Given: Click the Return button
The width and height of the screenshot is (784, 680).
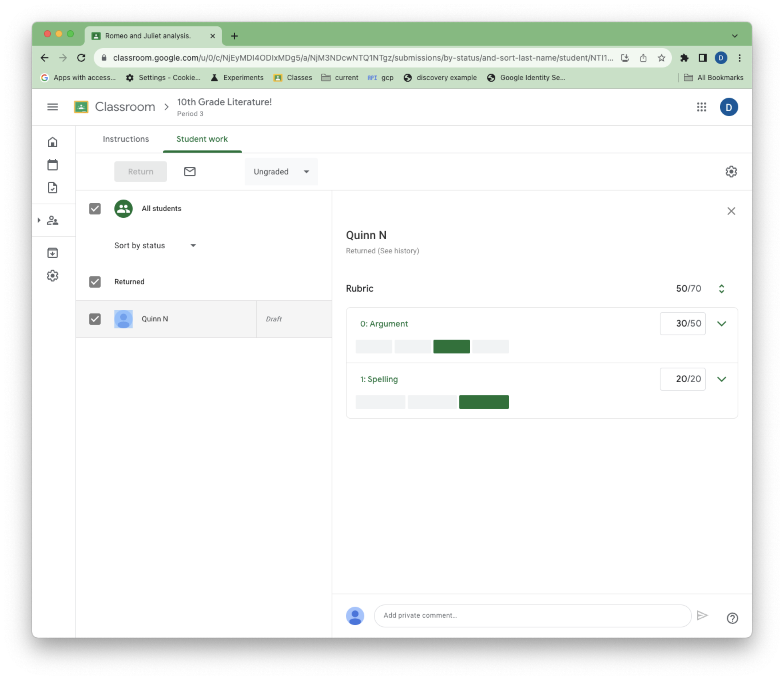Looking at the screenshot, I should [x=141, y=172].
